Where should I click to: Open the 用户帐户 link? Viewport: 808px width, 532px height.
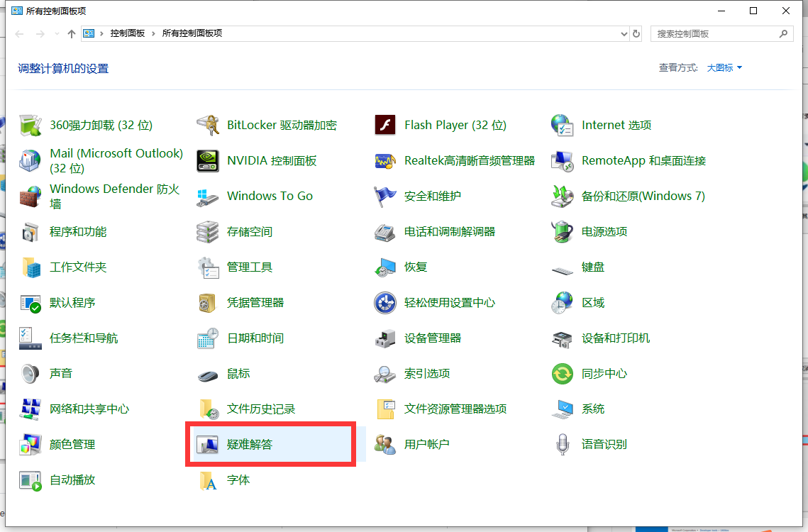[x=426, y=445]
